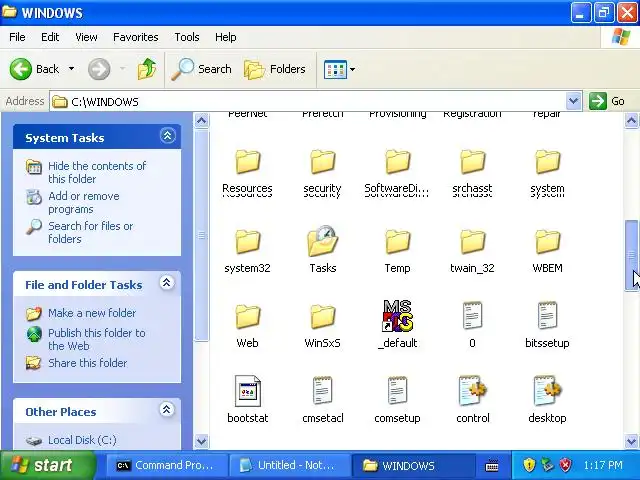Open the Start menu
Screen dimensions: 640x480
[48, 465]
